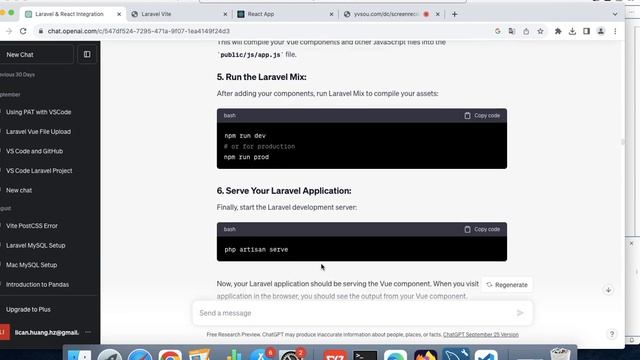Image resolution: width=640 pixels, height=360 pixels.
Task: Switch to the Laravel Vite tab
Action: (179, 14)
